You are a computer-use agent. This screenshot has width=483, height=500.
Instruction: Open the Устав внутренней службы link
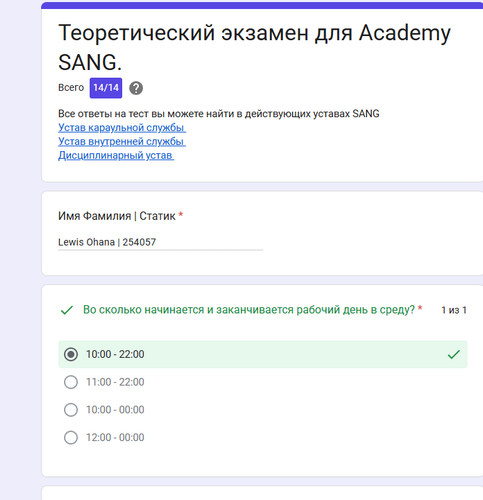(122, 142)
